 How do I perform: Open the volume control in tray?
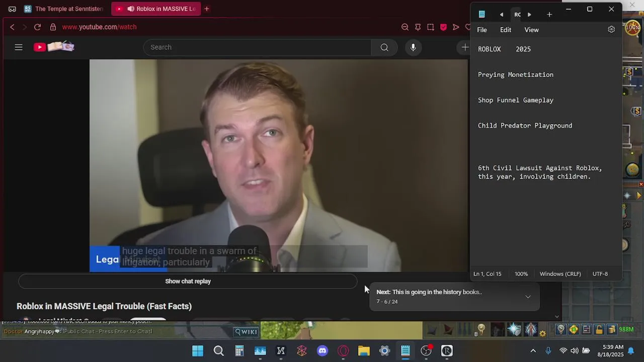click(575, 351)
